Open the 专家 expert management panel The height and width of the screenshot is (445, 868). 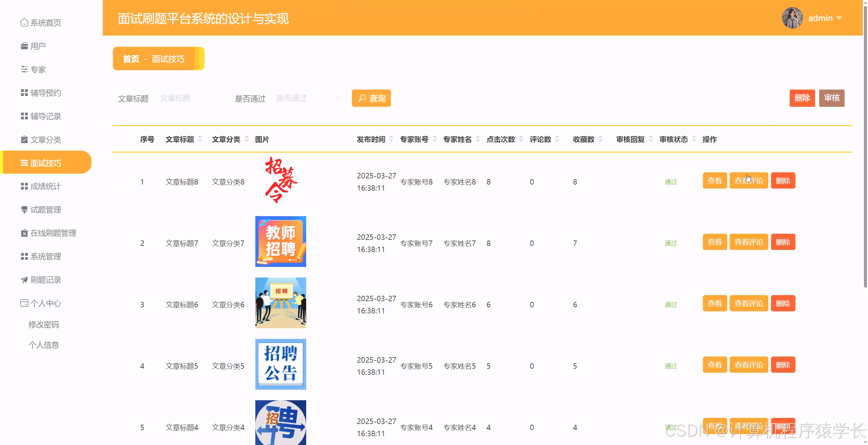pyautogui.click(x=38, y=69)
